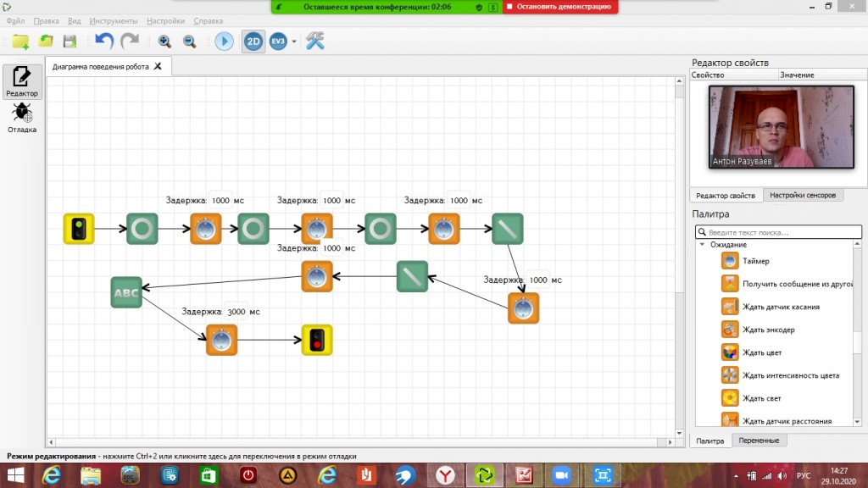Close the Диаграмма поведения робота tab
This screenshot has height=488, width=868.
pyautogui.click(x=158, y=66)
